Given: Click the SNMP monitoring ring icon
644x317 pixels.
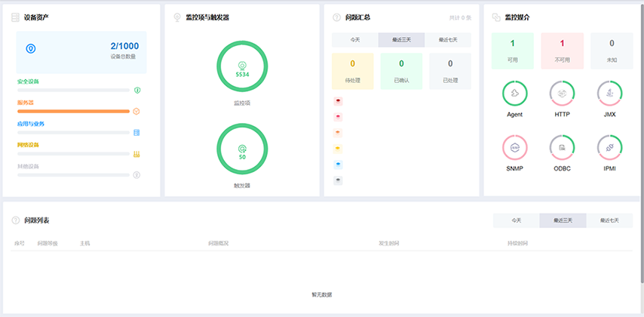Looking at the screenshot, I should [x=514, y=148].
